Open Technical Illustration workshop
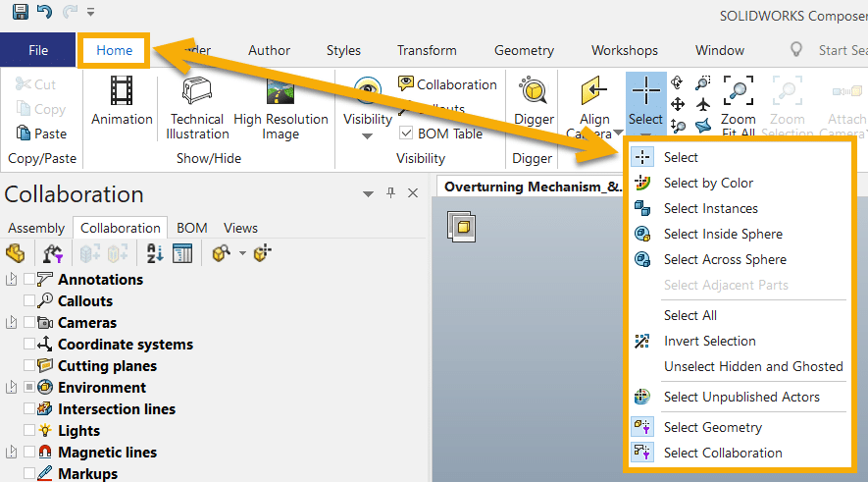This screenshot has width=868, height=482. tap(197, 108)
